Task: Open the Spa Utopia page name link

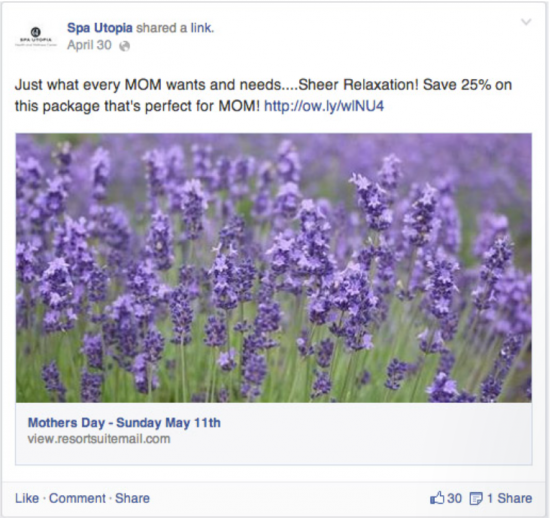Action: [x=100, y=28]
